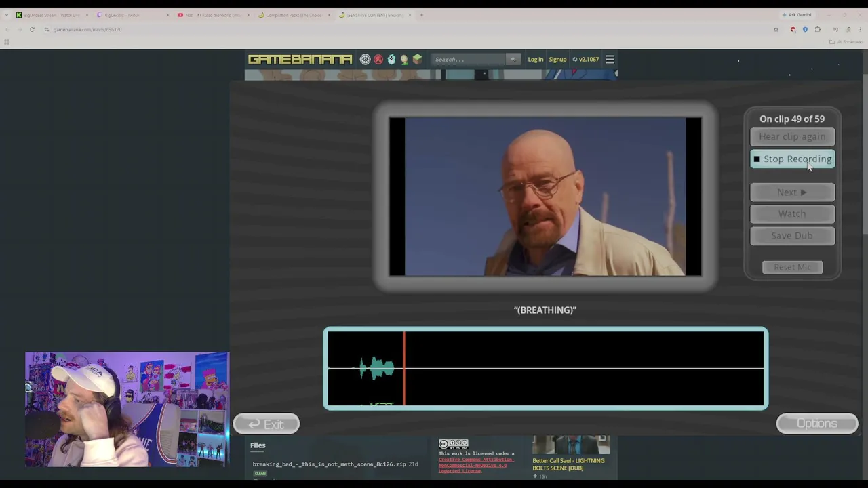Switch to the BigUnc88s Stream tab
This screenshot has width=868, height=488.
tap(53, 15)
